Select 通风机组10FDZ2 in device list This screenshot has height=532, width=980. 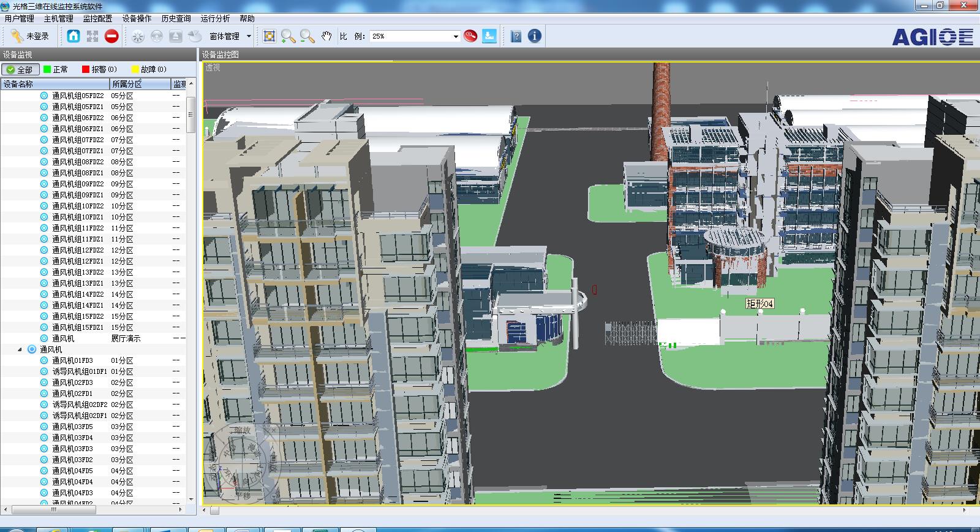(78, 206)
